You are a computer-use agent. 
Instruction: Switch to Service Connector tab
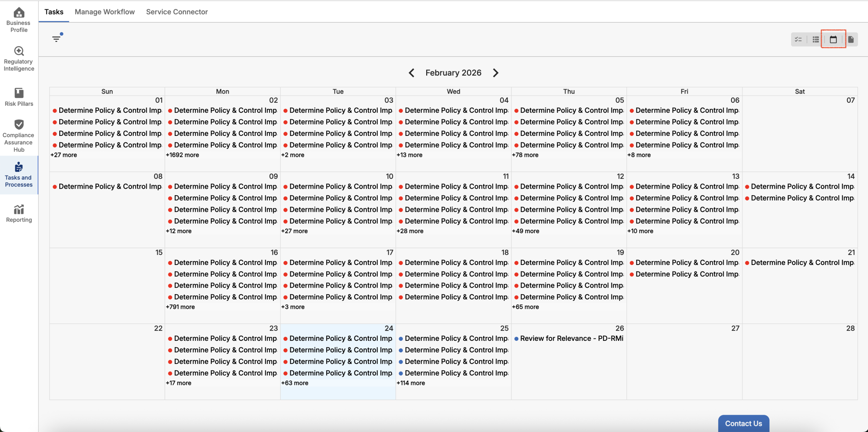177,12
